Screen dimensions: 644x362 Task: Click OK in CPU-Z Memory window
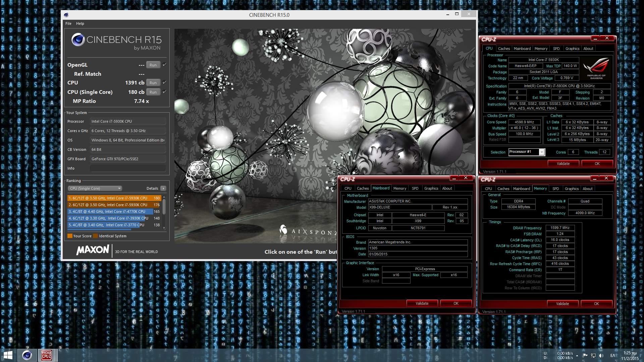point(596,304)
